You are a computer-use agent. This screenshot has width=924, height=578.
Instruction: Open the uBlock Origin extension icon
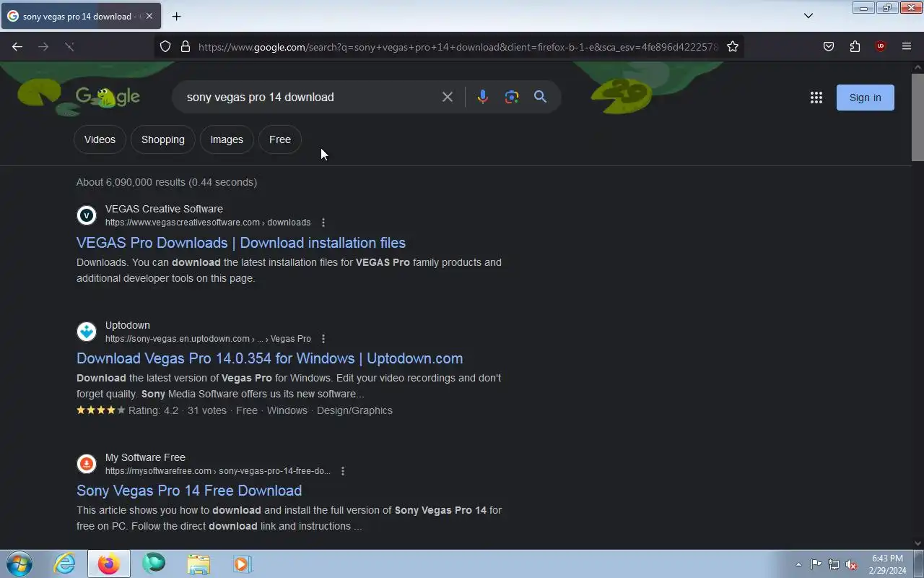click(x=880, y=46)
